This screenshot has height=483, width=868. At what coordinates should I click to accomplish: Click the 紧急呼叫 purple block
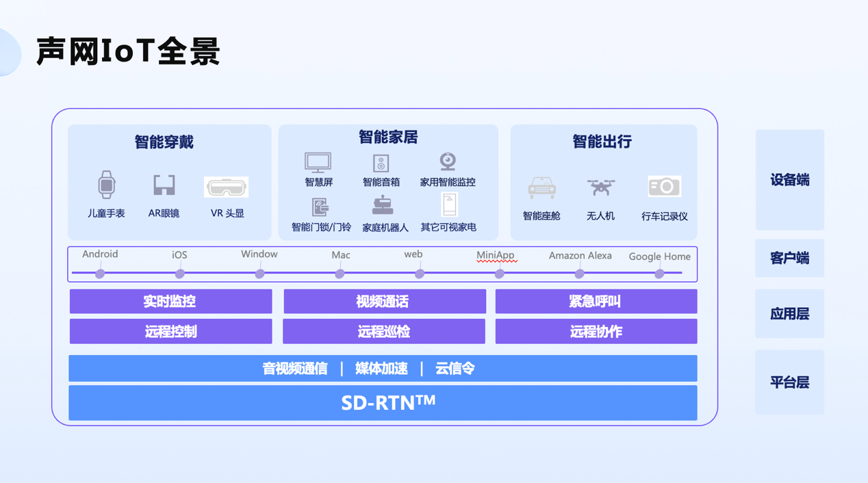596,301
